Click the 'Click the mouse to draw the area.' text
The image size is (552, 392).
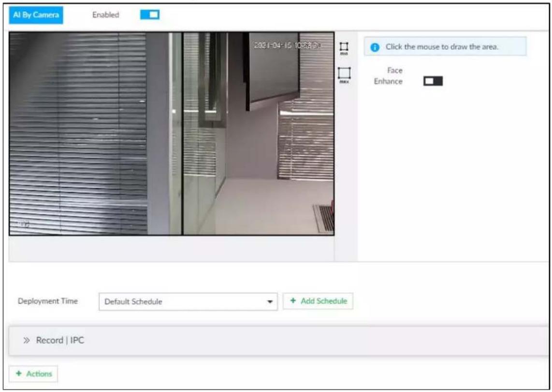pos(442,47)
